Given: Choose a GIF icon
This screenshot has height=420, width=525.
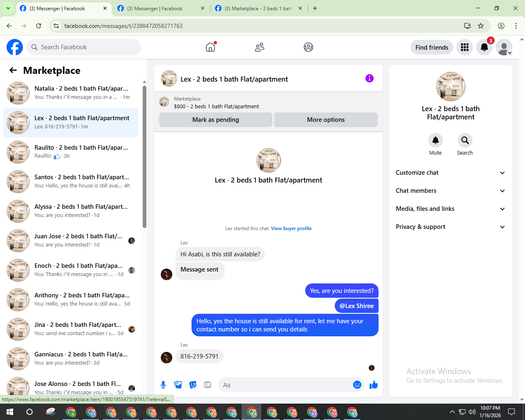Looking at the screenshot, I should 208,385.
